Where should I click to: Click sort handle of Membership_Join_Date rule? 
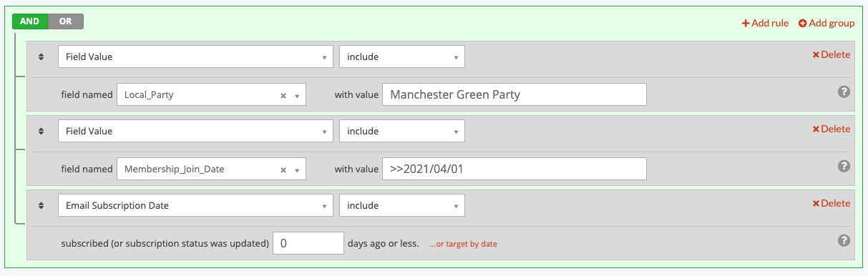click(x=41, y=132)
